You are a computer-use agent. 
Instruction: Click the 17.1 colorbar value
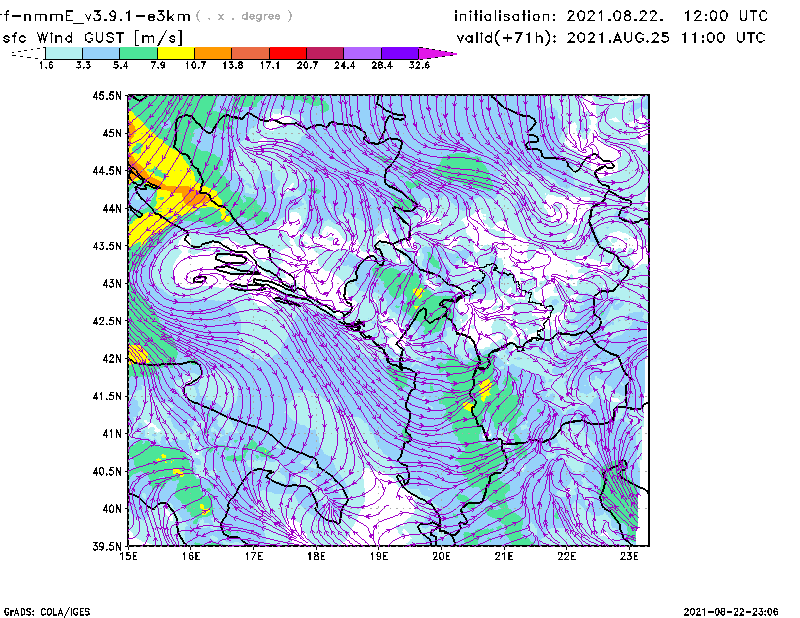click(269, 65)
